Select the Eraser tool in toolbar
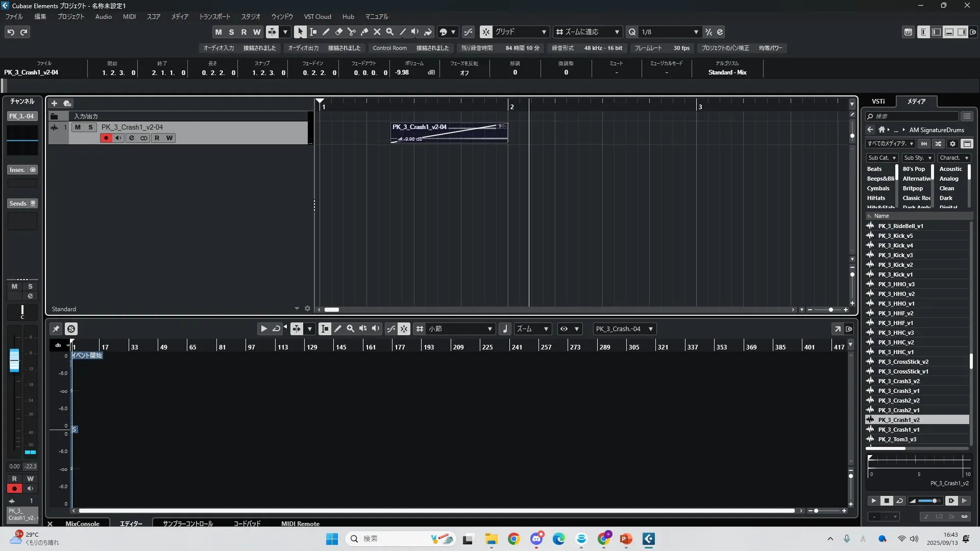The width and height of the screenshot is (980, 551). (338, 32)
